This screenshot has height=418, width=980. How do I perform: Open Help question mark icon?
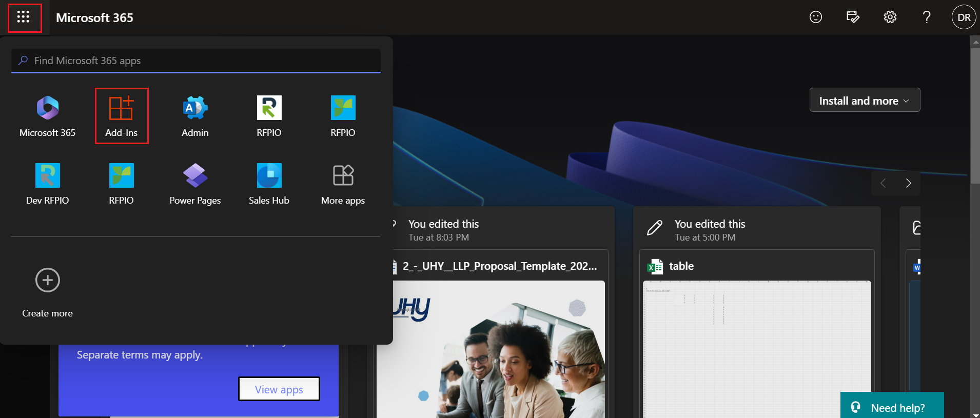coord(927,17)
